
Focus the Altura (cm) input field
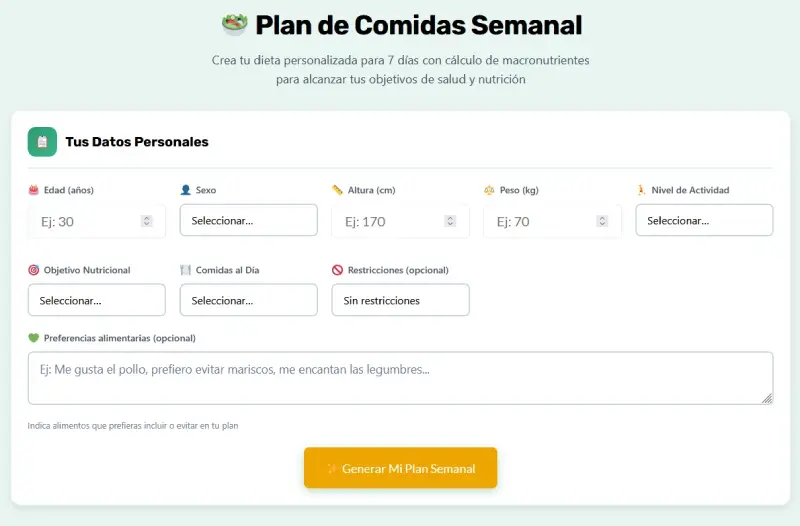(x=390, y=221)
